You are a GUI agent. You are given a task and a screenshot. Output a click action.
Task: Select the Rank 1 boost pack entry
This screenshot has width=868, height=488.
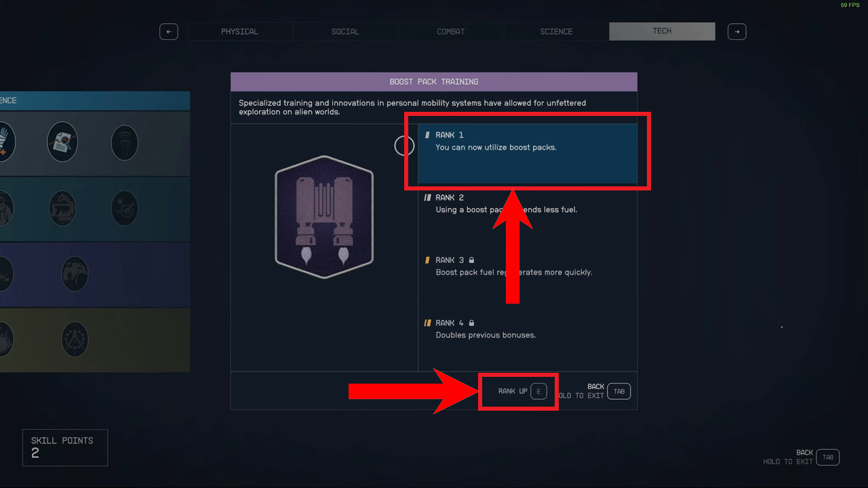tap(528, 154)
